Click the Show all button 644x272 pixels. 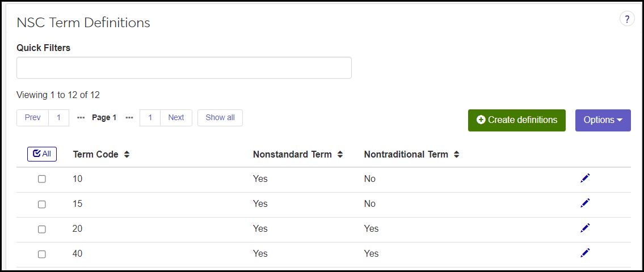(220, 118)
